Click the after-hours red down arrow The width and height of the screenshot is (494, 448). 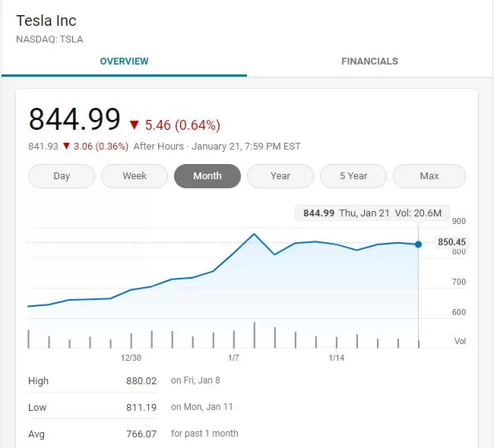pos(66,146)
